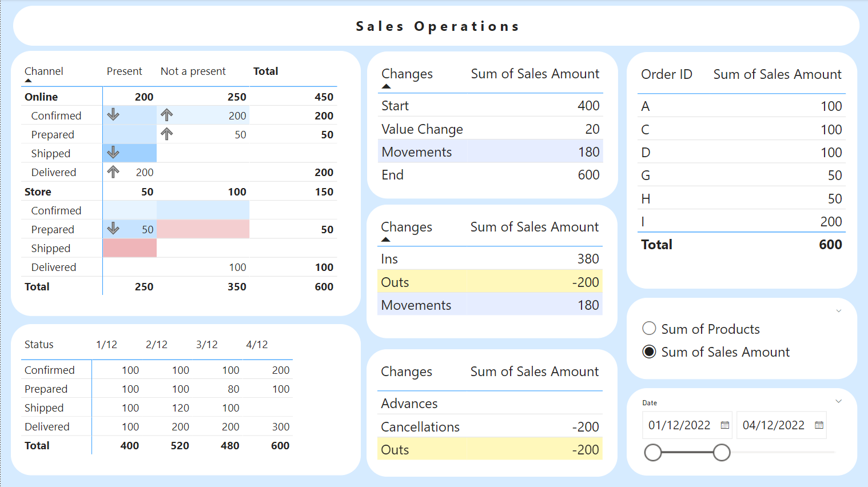Click the down arrow in Store Prepared row
868x487 pixels.
tap(113, 229)
